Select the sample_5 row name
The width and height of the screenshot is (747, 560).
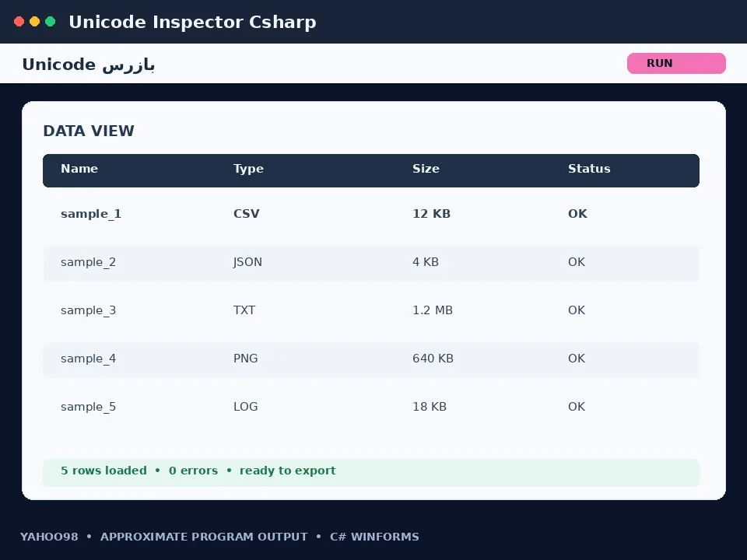click(88, 407)
